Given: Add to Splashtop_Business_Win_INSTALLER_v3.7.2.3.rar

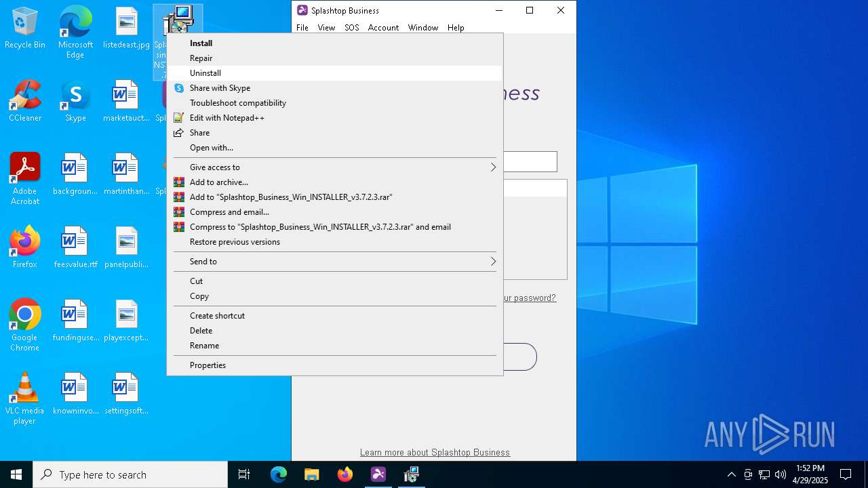Looking at the screenshot, I should coord(334,197).
